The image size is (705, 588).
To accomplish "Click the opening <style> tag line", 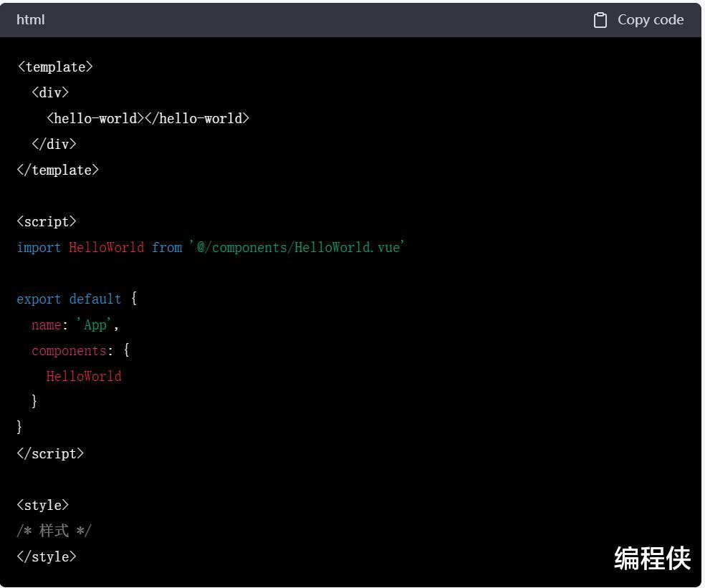I will click(43, 506).
